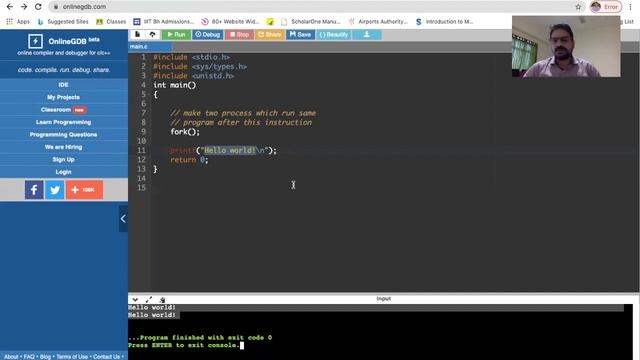640x360 pixels.
Task: Open the Chrome three-dot menu
Action: click(x=630, y=7)
